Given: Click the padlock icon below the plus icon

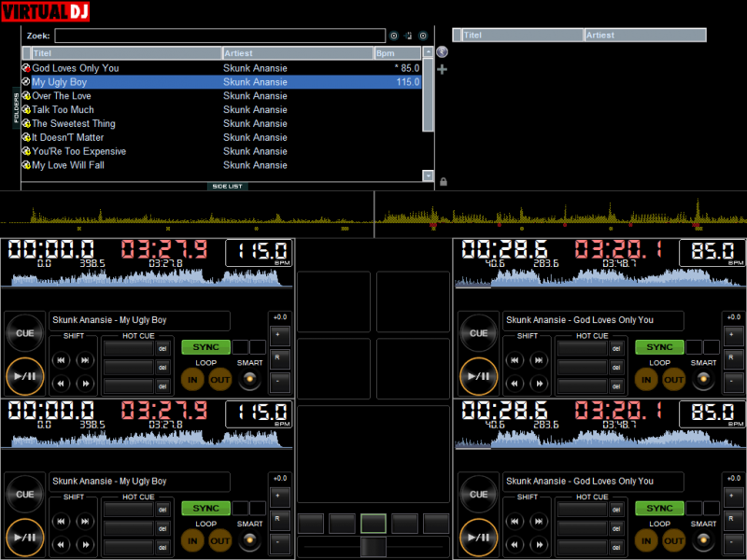Looking at the screenshot, I should [x=444, y=181].
